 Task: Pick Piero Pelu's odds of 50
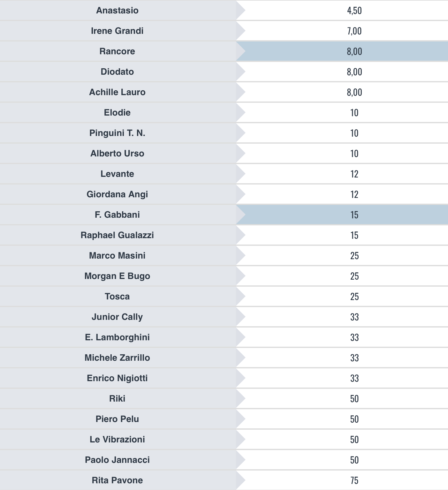354,419
